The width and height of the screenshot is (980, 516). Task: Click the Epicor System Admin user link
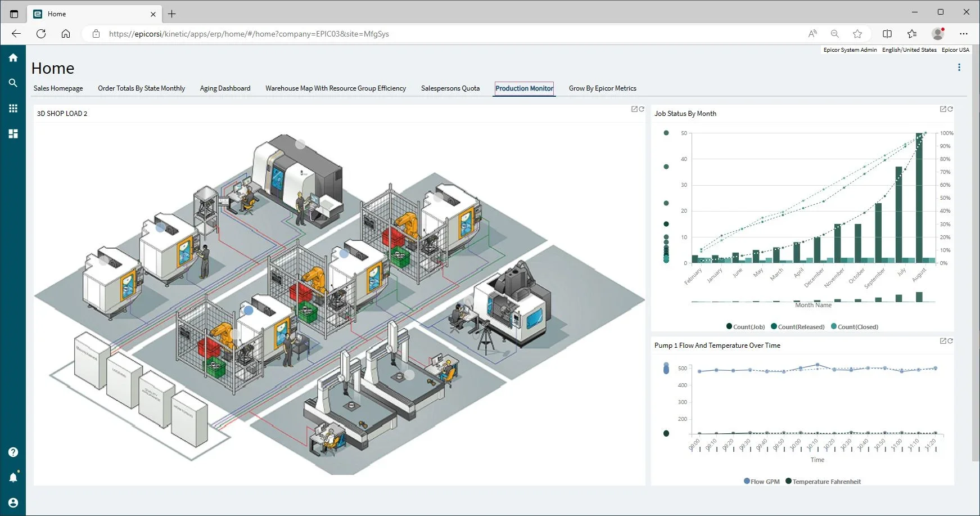pyautogui.click(x=850, y=50)
